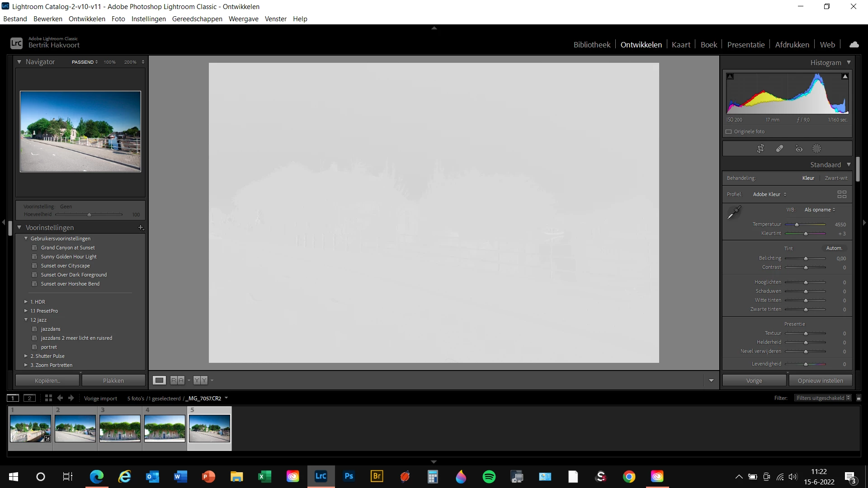
Task: Click the Kopiëren button
Action: pyautogui.click(x=47, y=380)
